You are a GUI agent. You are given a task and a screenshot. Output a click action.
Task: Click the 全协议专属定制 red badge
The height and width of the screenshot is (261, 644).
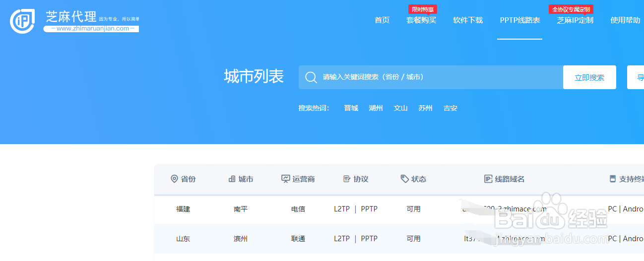click(571, 9)
